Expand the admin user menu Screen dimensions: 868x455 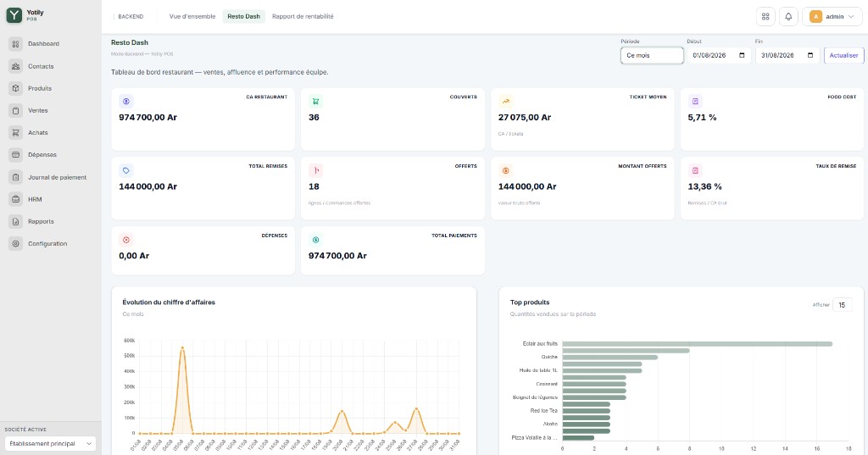click(x=832, y=17)
